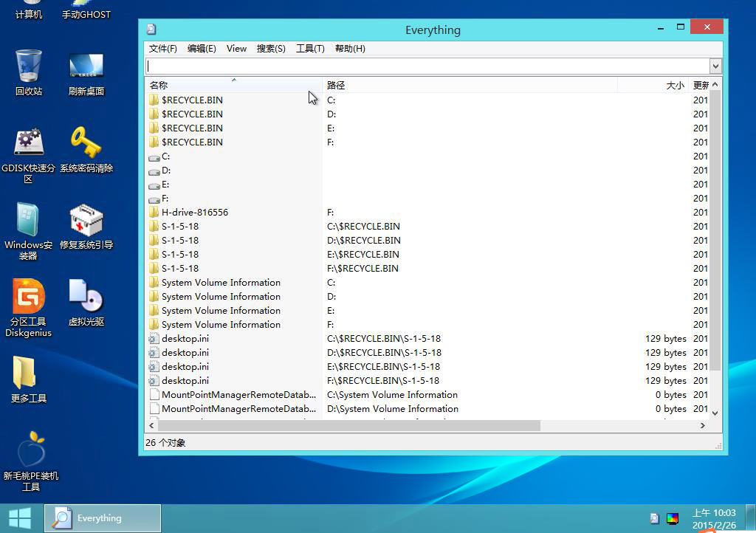Open the 虚拟光驱 desktop icon
756x533 pixels.
point(86,303)
